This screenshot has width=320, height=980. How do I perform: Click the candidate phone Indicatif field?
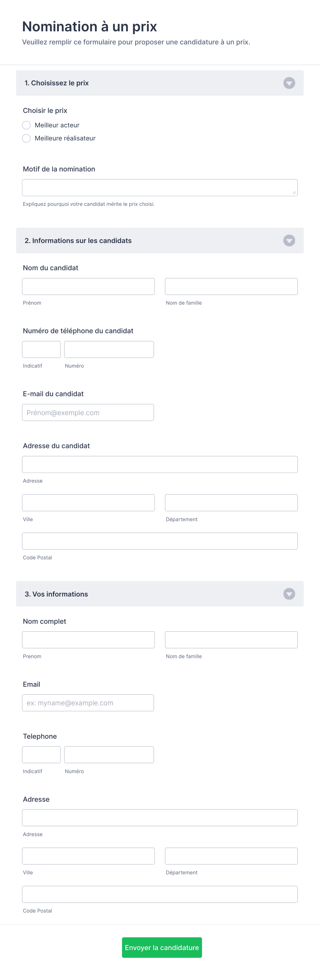41,350
